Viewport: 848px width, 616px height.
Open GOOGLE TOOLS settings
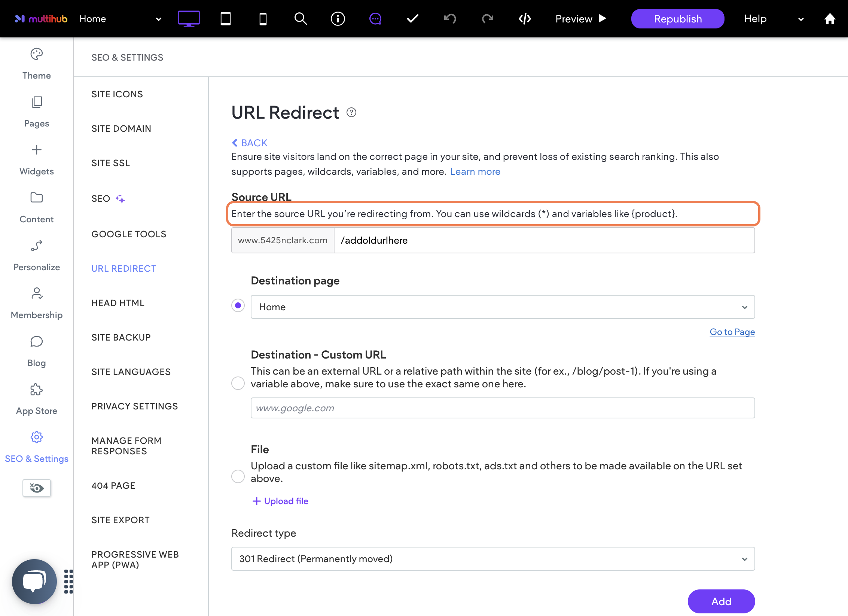pos(129,234)
